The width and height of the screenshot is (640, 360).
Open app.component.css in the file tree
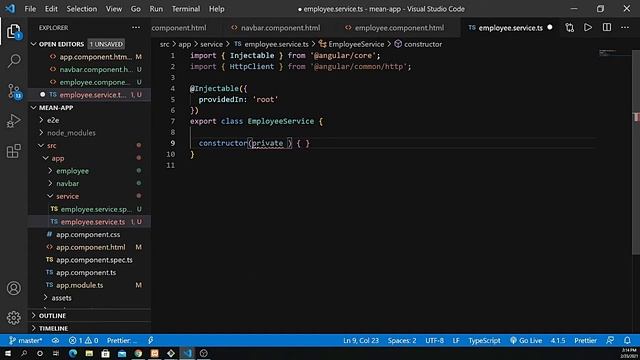88,235
